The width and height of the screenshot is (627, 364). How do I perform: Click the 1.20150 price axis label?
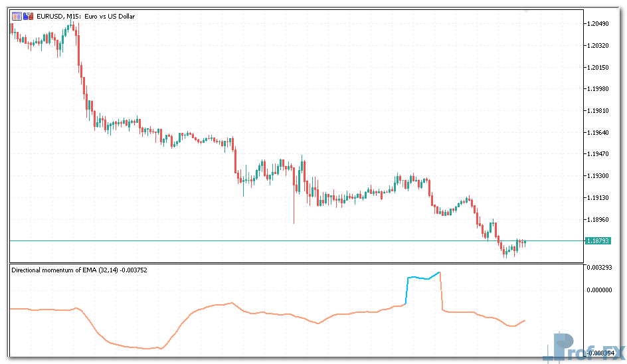(598, 68)
